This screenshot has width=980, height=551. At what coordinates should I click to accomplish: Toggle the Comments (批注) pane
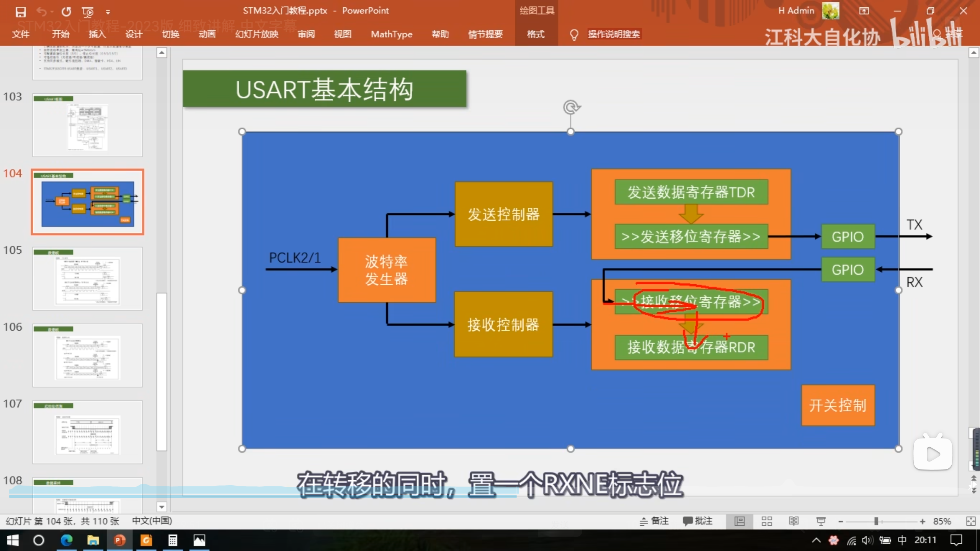[697, 521]
